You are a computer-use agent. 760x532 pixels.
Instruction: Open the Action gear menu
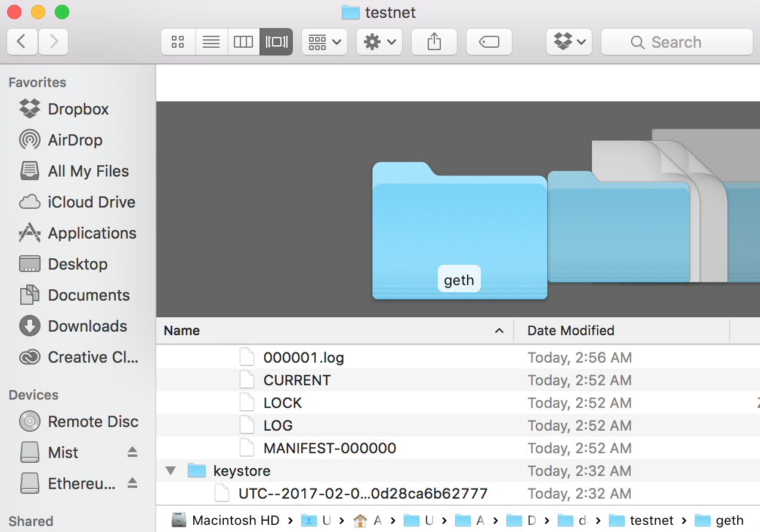coord(379,42)
